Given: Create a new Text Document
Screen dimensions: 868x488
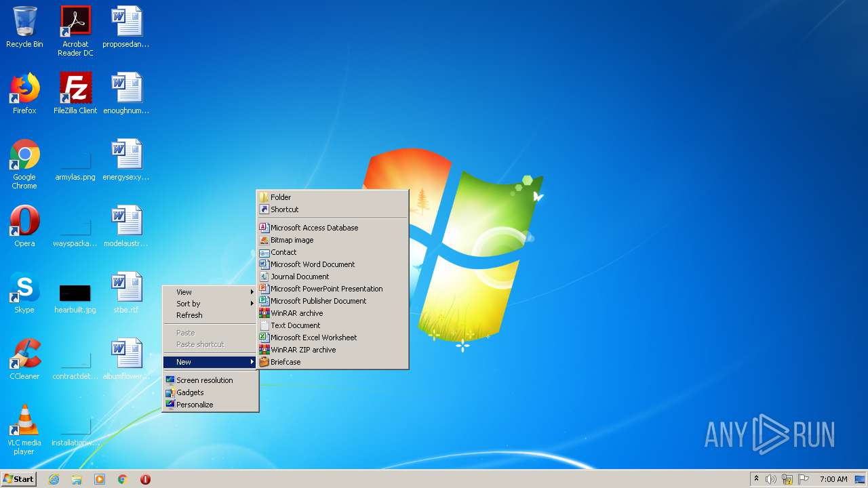Looking at the screenshot, I should click(332, 325).
